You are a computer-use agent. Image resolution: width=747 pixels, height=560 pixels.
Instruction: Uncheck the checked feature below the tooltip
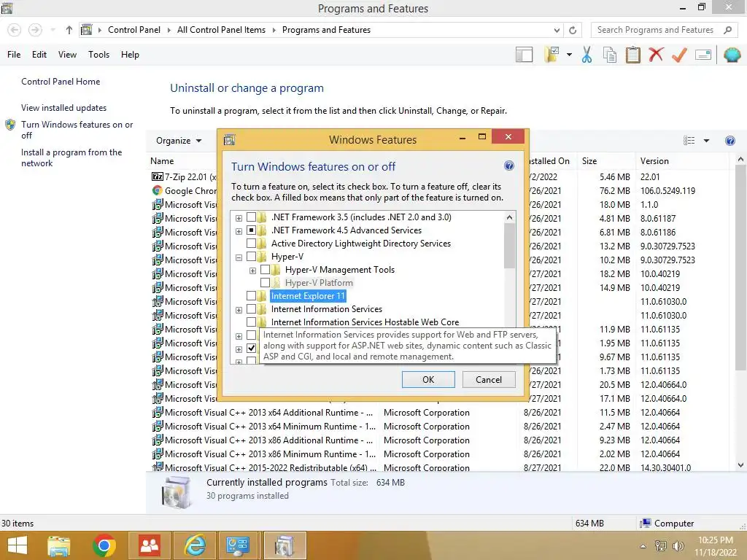pyautogui.click(x=251, y=349)
